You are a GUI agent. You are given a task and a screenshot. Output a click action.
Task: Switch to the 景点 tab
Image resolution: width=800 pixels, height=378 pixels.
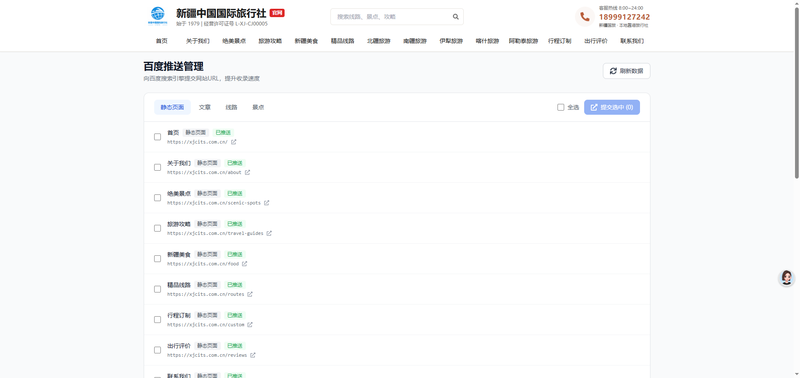click(x=258, y=107)
